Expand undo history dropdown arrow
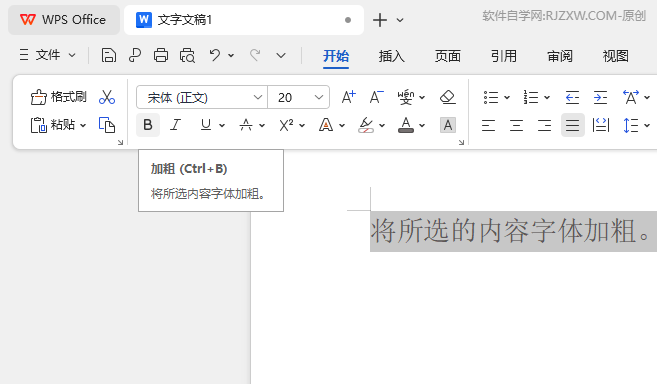The width and height of the screenshot is (657, 384). point(231,55)
